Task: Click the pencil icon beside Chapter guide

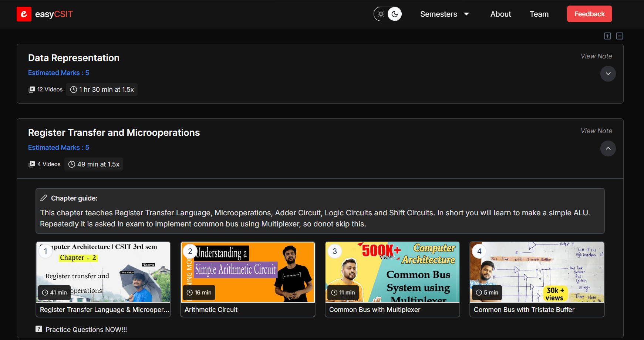Action: (x=44, y=198)
